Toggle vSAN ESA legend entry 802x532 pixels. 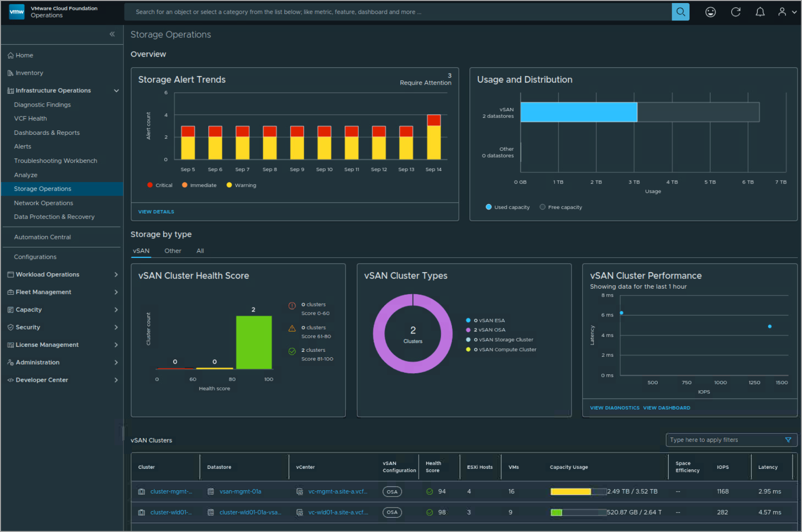click(485, 320)
